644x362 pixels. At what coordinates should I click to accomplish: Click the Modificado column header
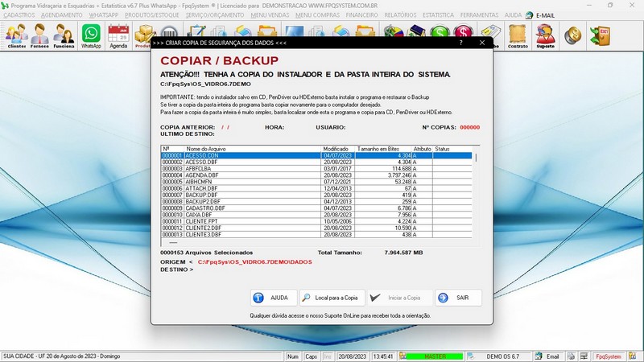(x=336, y=149)
